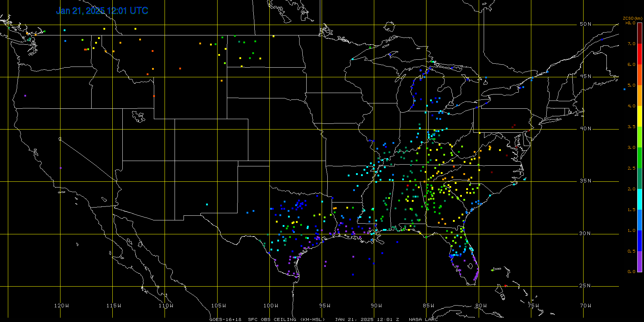The width and height of the screenshot is (644, 322).
Task: Click the '3.0' color scale label
Action: pyautogui.click(x=631, y=147)
